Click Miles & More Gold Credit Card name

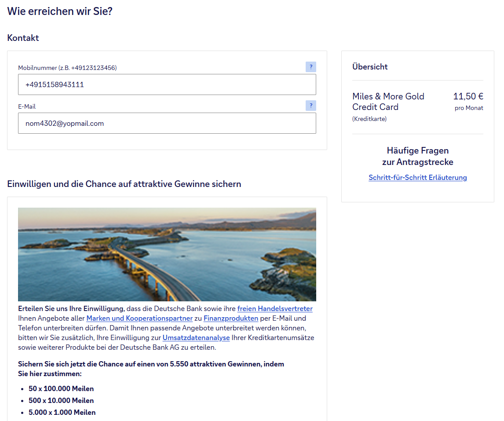388,102
